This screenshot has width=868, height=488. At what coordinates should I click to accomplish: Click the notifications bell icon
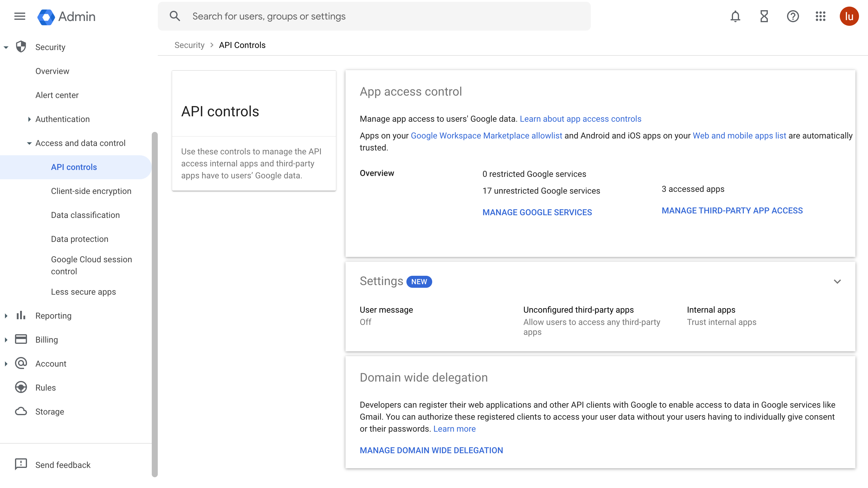point(735,16)
